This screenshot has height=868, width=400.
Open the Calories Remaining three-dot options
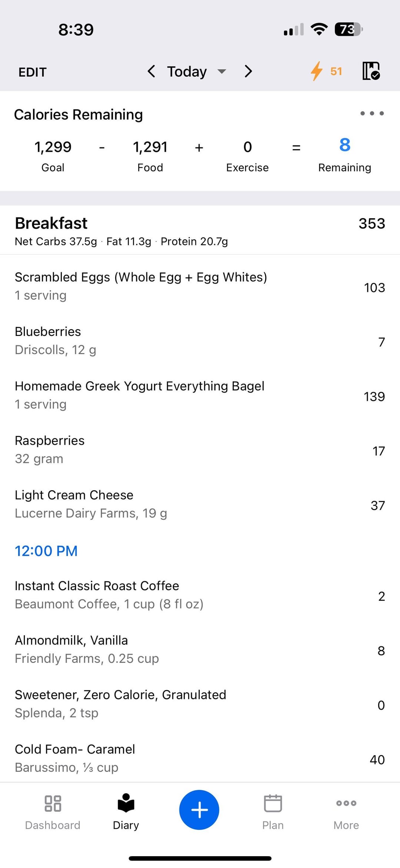372,113
